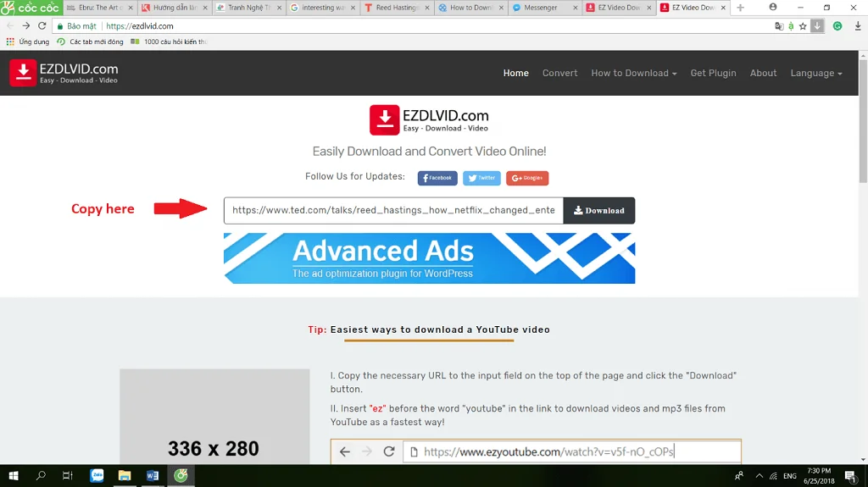Open the Home navigation item
The image size is (868, 487).
[x=516, y=73]
